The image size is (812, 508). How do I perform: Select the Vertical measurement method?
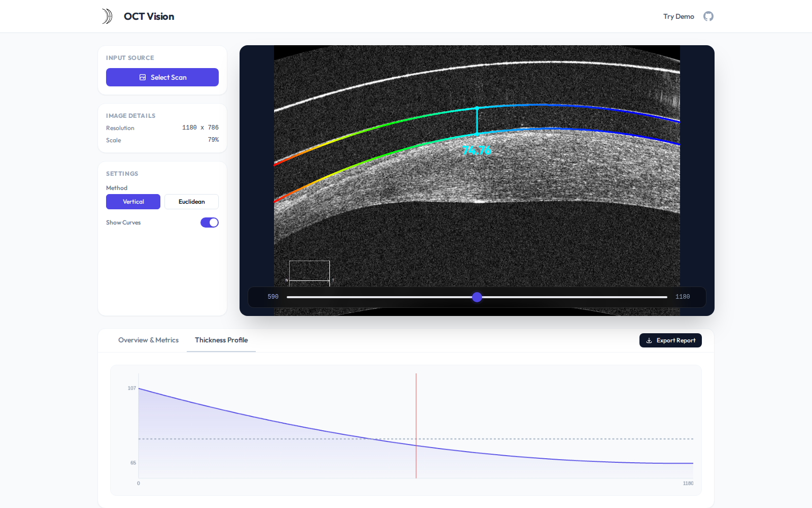pos(133,202)
